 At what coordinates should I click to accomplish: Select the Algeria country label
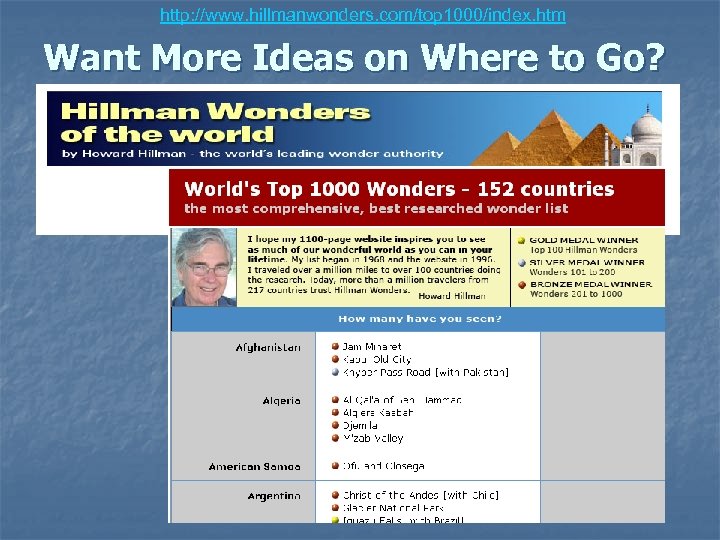(281, 401)
